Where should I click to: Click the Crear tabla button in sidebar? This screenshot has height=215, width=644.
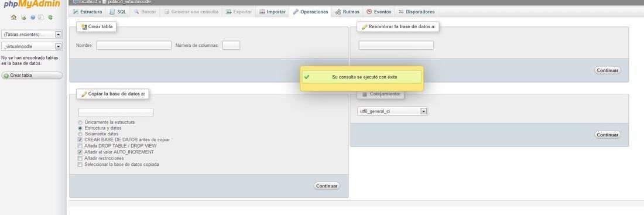pyautogui.click(x=32, y=76)
